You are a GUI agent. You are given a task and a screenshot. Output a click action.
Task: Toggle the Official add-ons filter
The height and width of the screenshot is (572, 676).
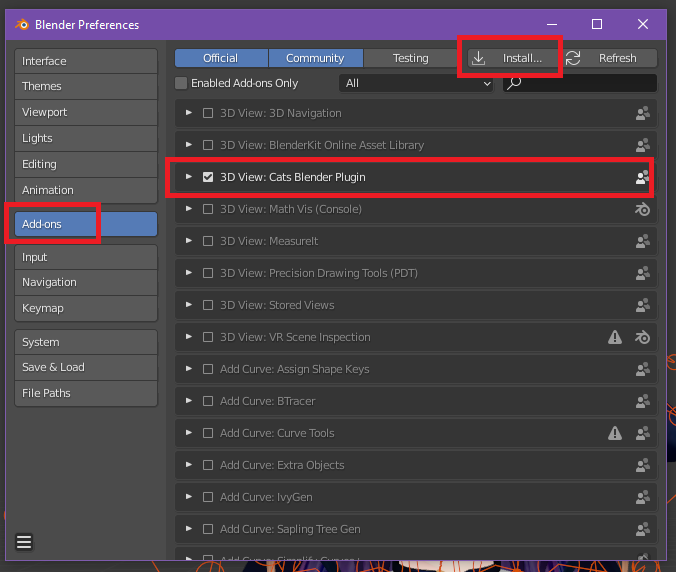click(x=221, y=58)
